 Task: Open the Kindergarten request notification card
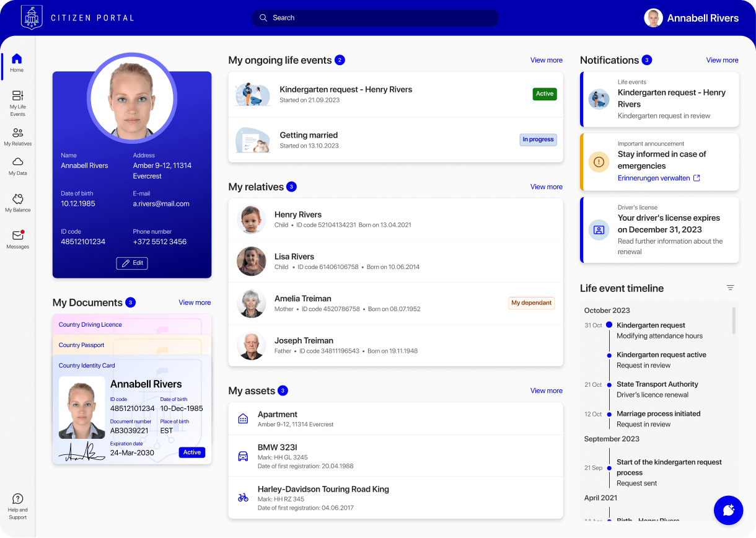pyautogui.click(x=659, y=99)
